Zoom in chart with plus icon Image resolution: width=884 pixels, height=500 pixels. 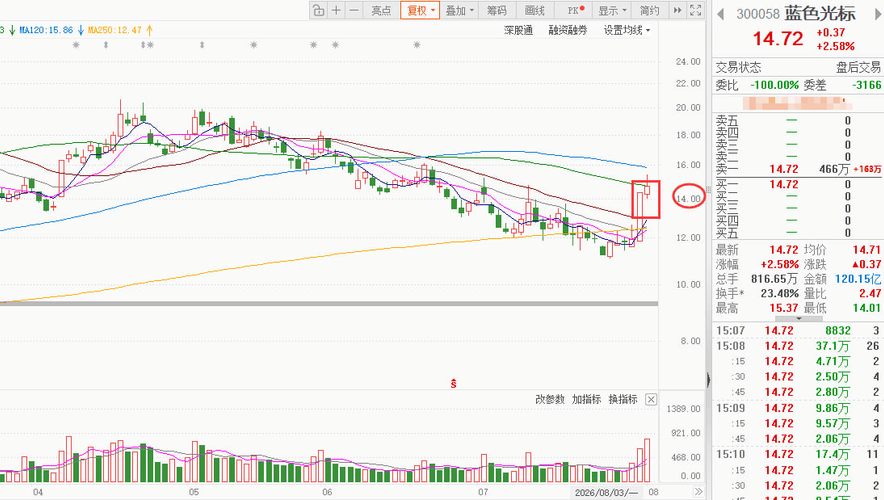pos(336,10)
